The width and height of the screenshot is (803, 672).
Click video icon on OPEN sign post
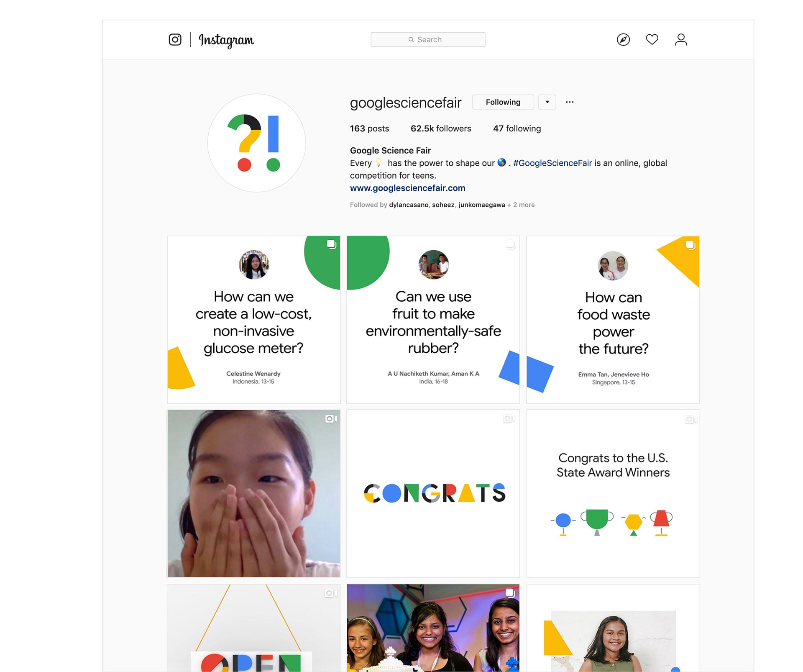331,593
